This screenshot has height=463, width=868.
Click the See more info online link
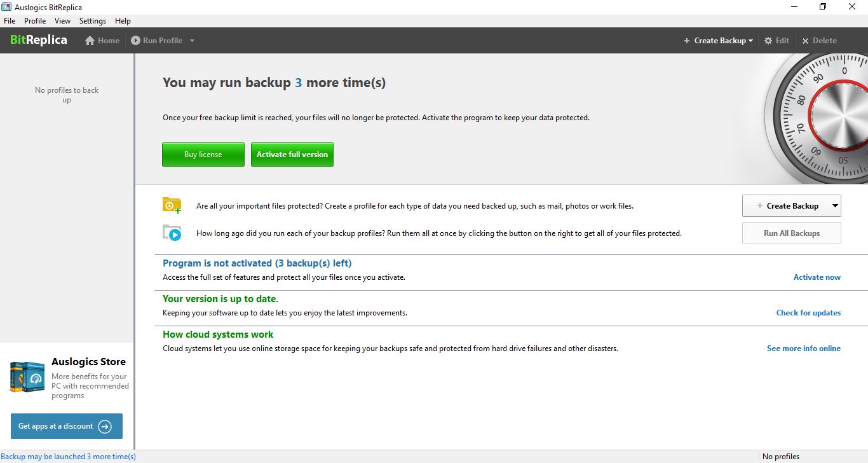(x=804, y=349)
